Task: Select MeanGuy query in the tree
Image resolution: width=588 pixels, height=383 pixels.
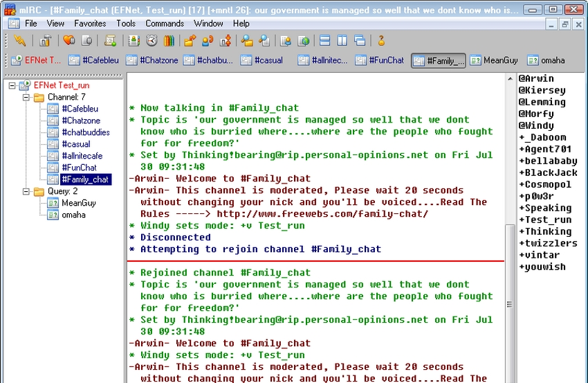Action: click(x=79, y=203)
